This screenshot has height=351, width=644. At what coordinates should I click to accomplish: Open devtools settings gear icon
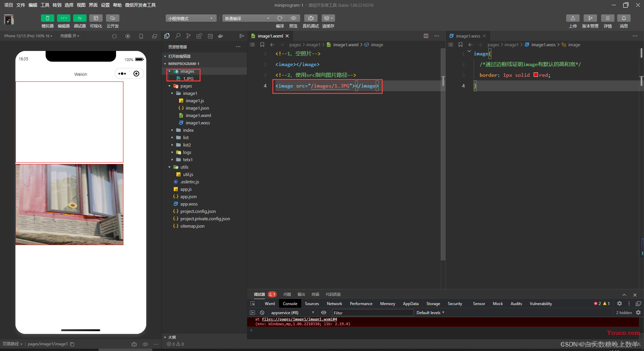pyautogui.click(x=620, y=304)
